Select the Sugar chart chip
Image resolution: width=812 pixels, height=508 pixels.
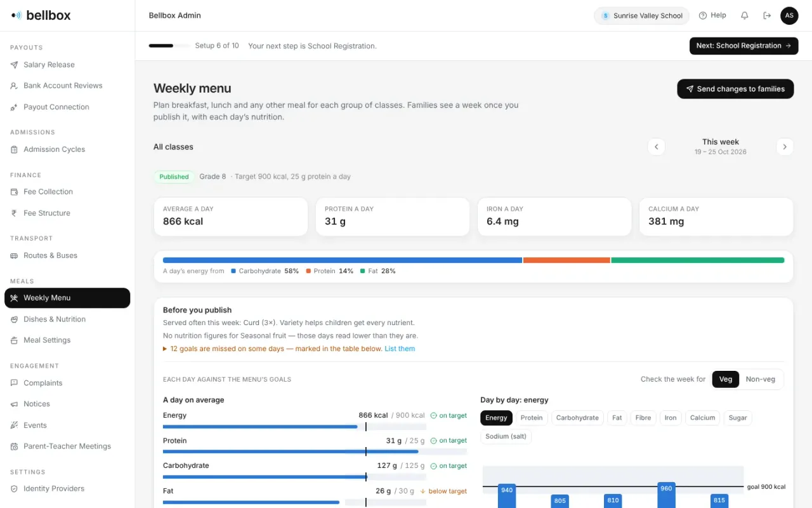pyautogui.click(x=738, y=418)
